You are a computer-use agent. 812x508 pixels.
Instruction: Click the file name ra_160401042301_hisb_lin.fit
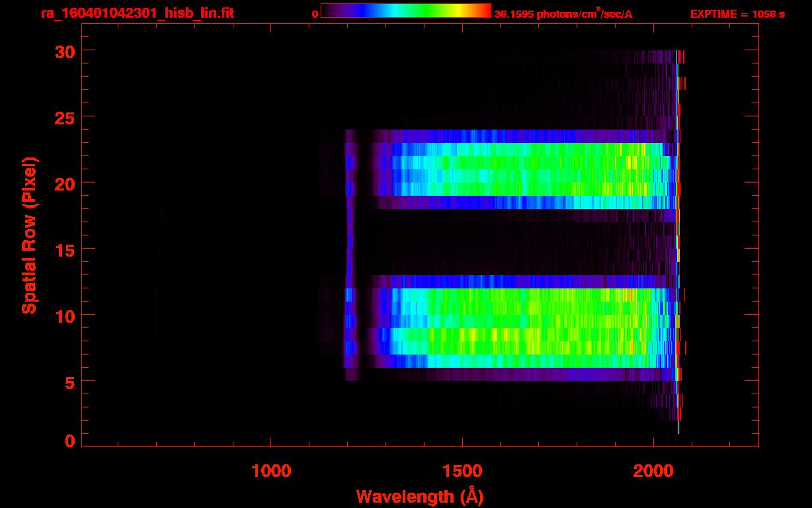(x=137, y=13)
